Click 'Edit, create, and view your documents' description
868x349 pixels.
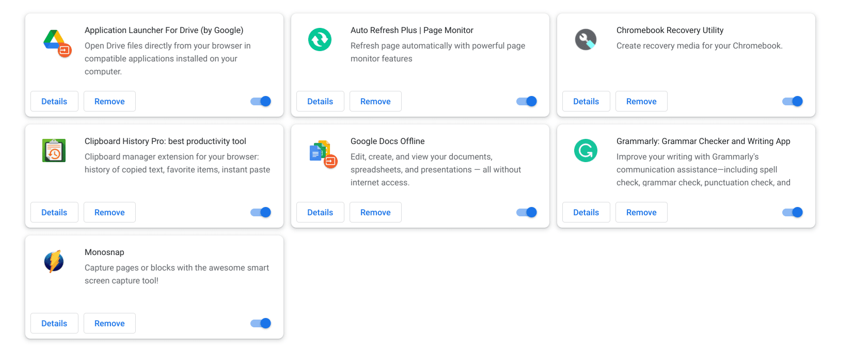436,170
